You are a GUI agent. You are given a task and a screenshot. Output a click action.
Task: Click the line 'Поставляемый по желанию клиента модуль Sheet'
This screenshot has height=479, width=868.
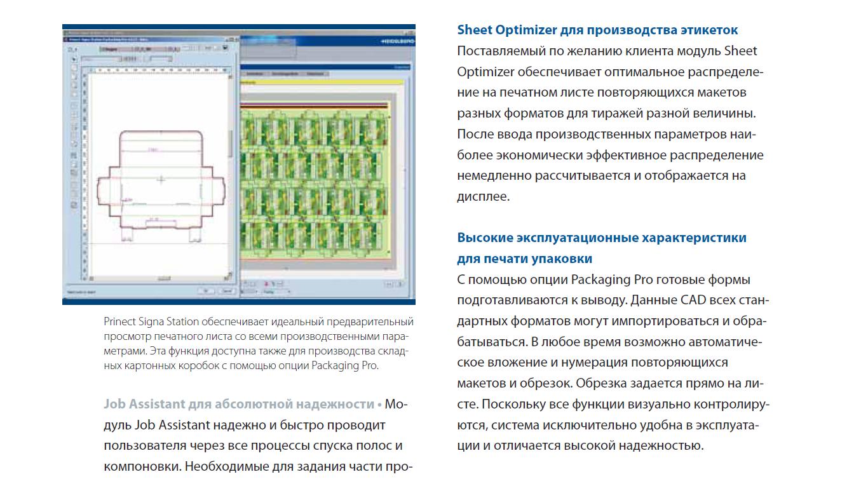pos(607,51)
